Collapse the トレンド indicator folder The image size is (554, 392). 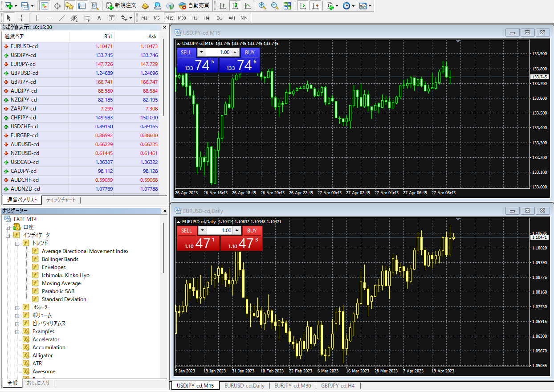[x=17, y=243]
